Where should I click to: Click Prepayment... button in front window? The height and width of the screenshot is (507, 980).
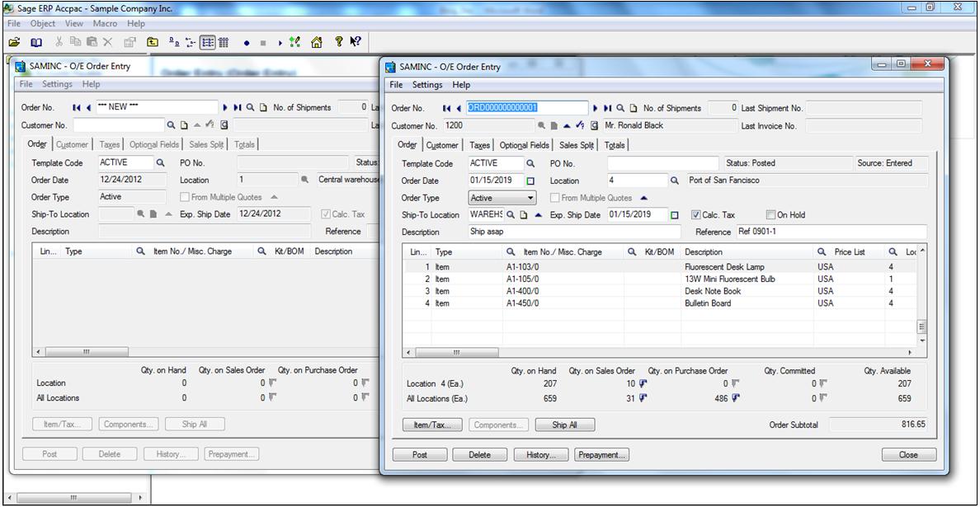click(x=602, y=454)
